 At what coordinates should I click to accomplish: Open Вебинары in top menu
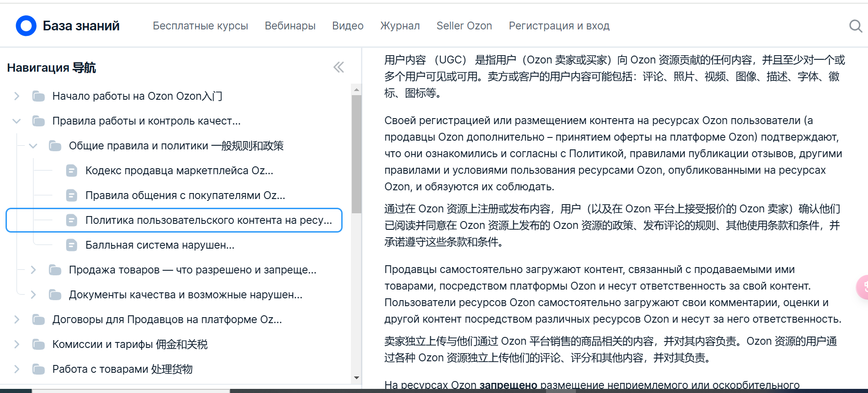[x=290, y=26]
